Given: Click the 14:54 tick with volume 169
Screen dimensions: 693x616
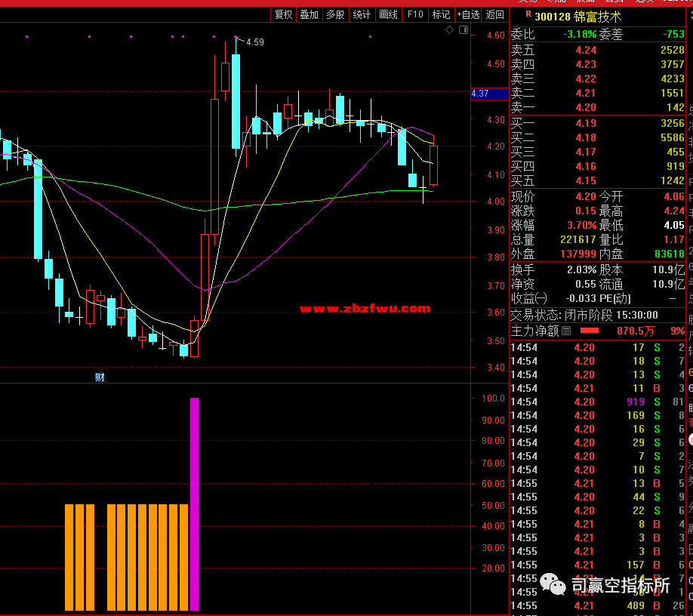Looking at the screenshot, I should (598, 415).
